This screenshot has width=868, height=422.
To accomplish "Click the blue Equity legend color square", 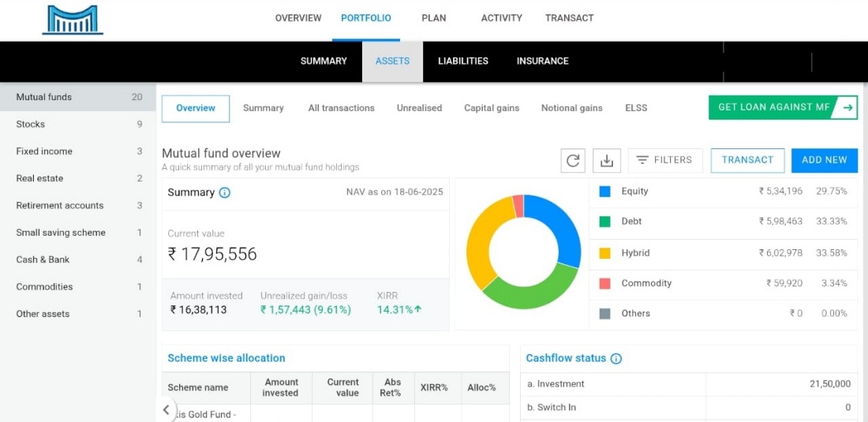I will (x=605, y=191).
